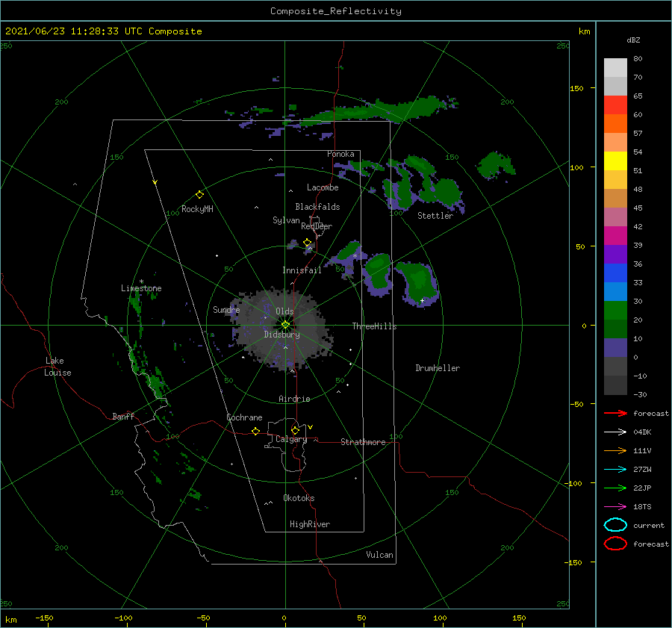
Task: Click the Composite_Reflectivity title
Action: coord(336,11)
